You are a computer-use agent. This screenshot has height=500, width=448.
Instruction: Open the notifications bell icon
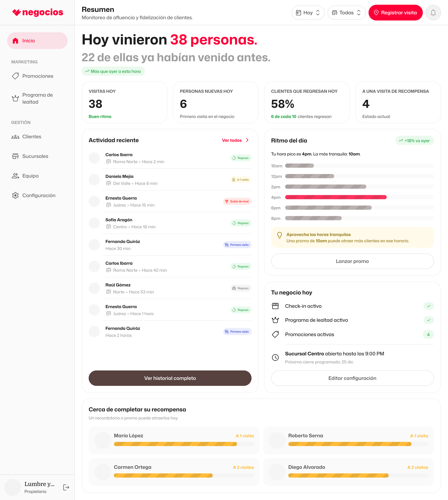[x=433, y=13]
